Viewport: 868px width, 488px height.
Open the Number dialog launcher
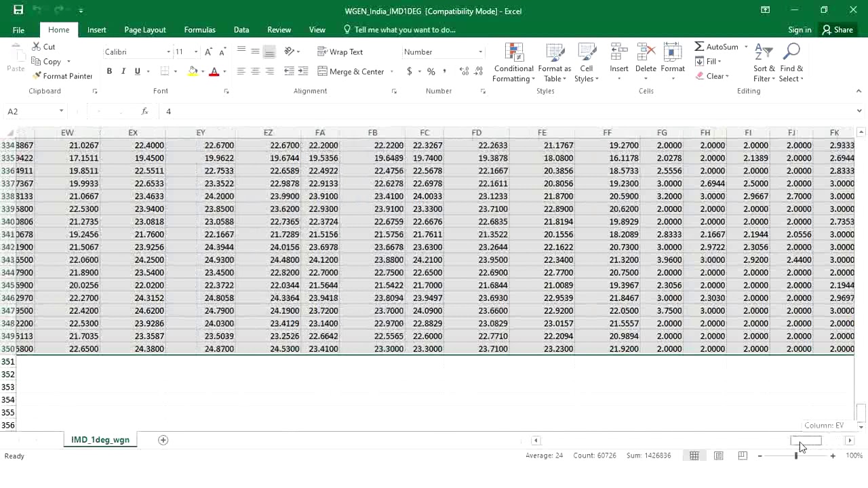click(483, 91)
